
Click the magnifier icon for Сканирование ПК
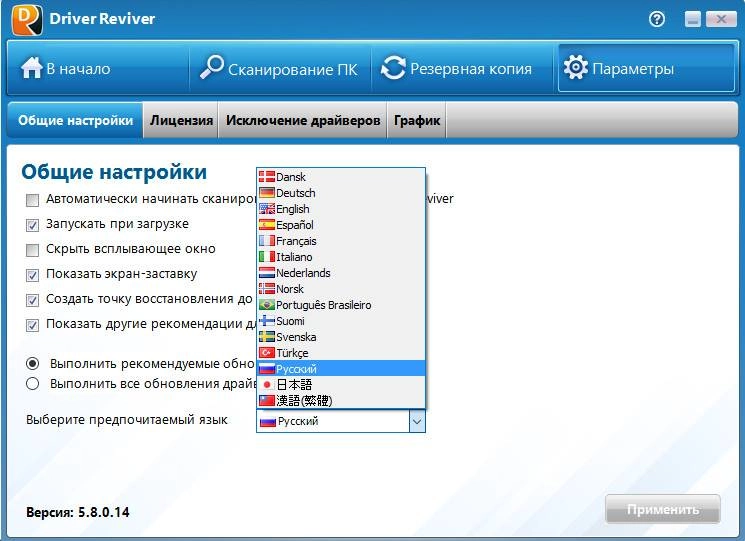pyautogui.click(x=211, y=67)
